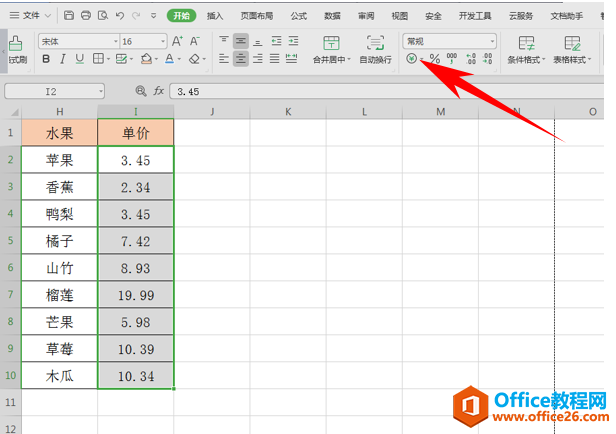Screen dimensions: 616x434
Task: Open the number format dropdown showing 常规
Action: point(449,41)
